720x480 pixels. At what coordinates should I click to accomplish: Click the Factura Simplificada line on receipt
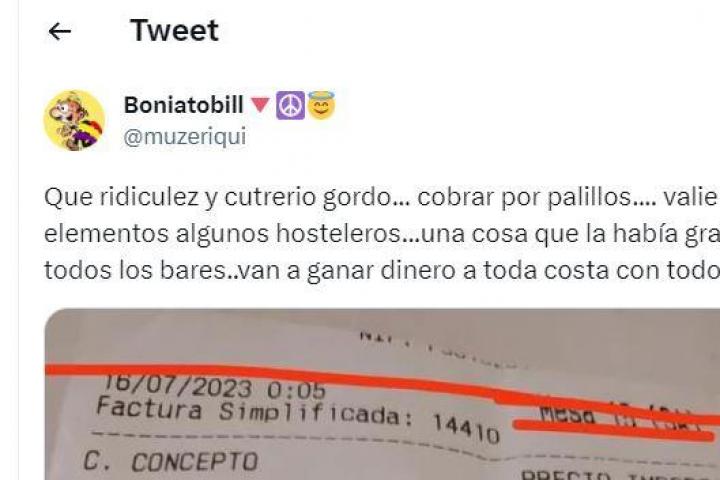pos(253,412)
